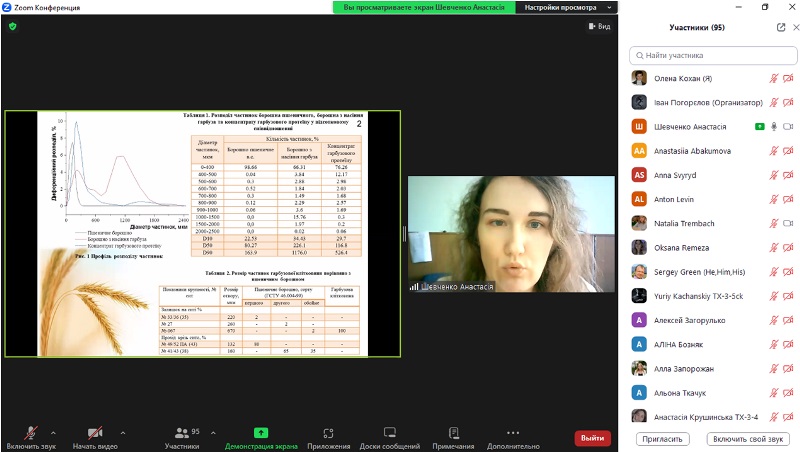Viewport: 800px width, 452px height.
Task: Select participant Алексей Загорулько
Action: point(713,320)
